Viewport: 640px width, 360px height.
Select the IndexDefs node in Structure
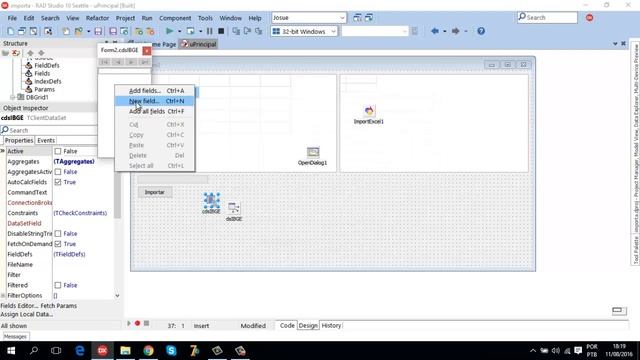pos(48,81)
